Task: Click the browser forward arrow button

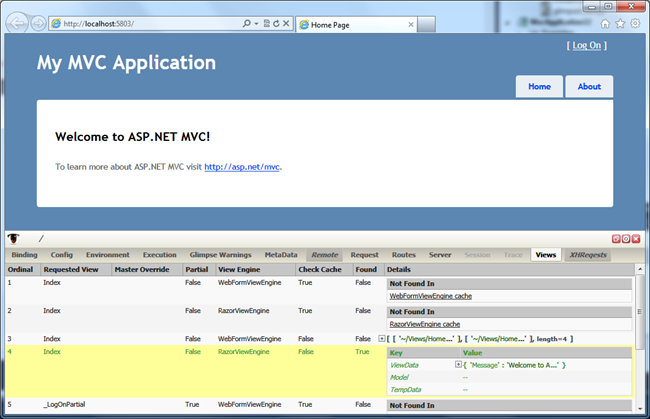Action: (36, 22)
